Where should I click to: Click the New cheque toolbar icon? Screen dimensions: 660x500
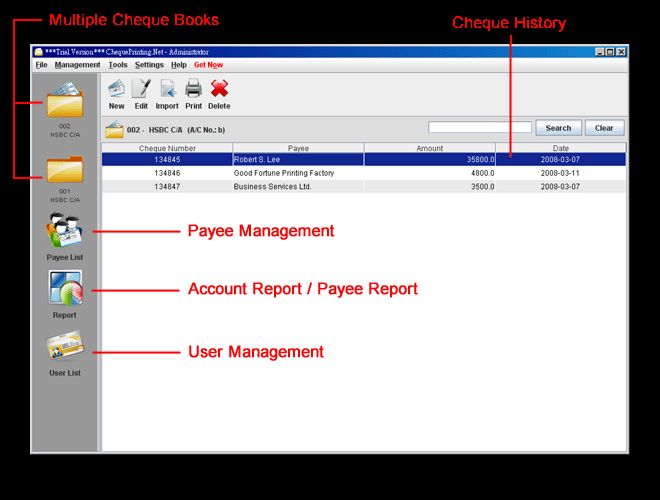pos(116,90)
